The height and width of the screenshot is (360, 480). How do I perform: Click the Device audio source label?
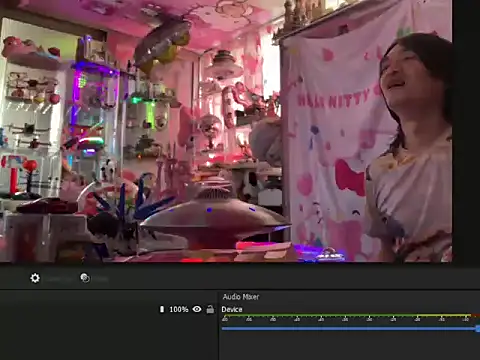point(232,309)
